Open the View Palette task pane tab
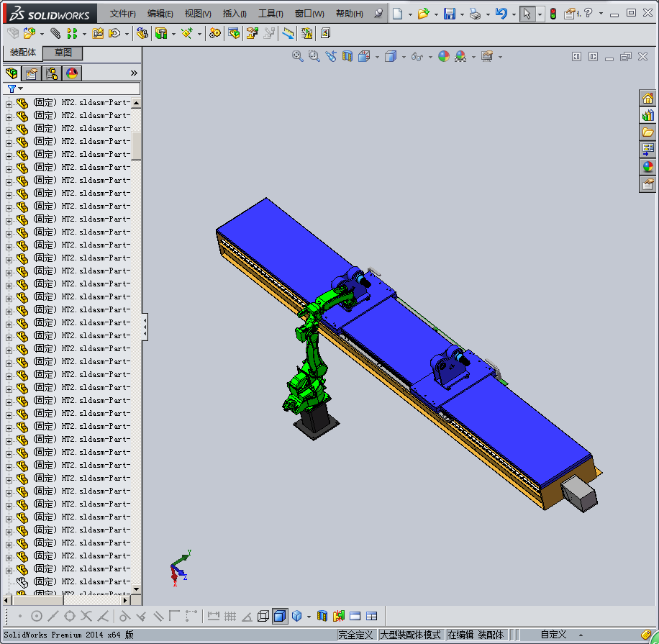Image resolution: width=659 pixels, height=644 pixels. [647, 150]
